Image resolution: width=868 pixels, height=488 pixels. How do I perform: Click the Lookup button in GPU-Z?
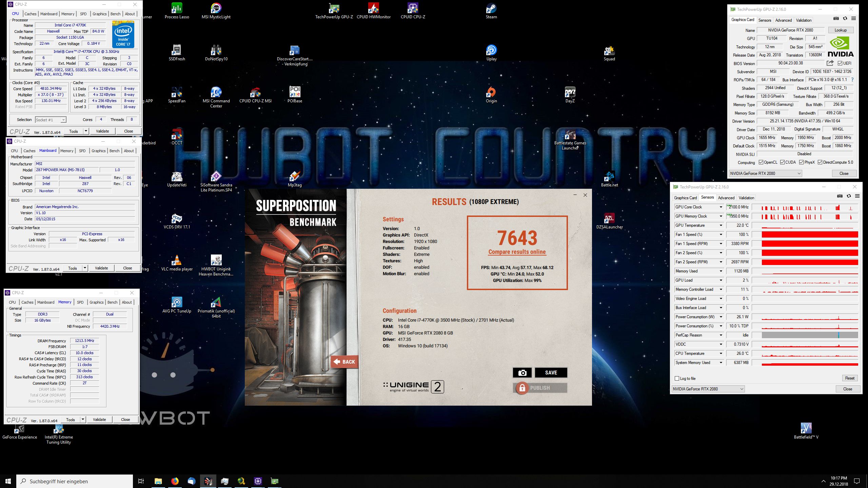pyautogui.click(x=841, y=30)
